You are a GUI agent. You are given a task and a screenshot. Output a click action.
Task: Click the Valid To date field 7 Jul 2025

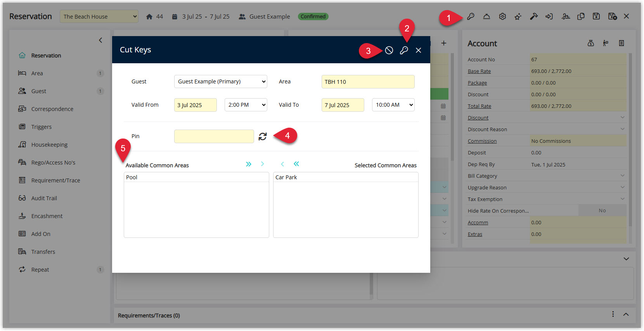click(343, 105)
